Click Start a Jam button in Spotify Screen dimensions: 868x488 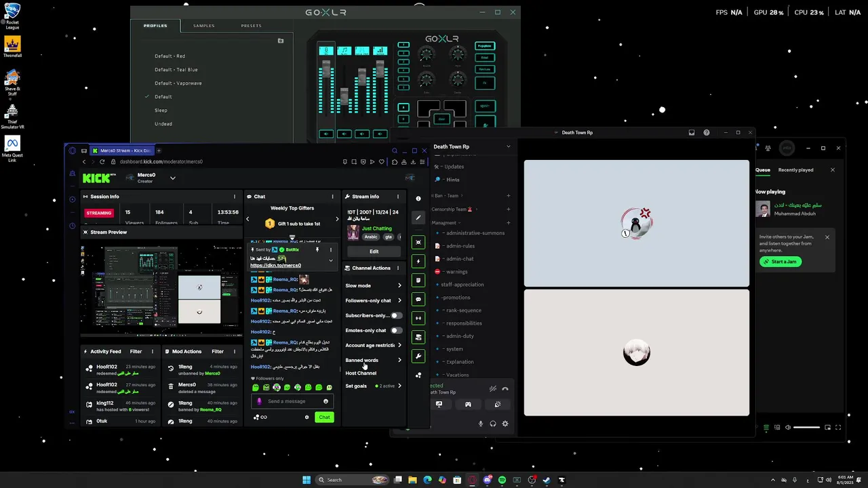coord(781,262)
